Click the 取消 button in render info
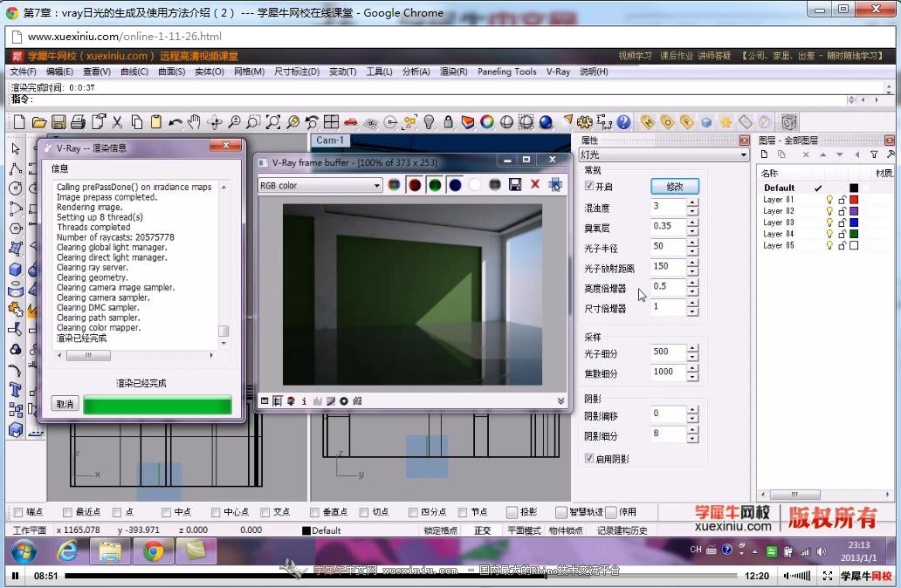901x588 pixels. 65,404
